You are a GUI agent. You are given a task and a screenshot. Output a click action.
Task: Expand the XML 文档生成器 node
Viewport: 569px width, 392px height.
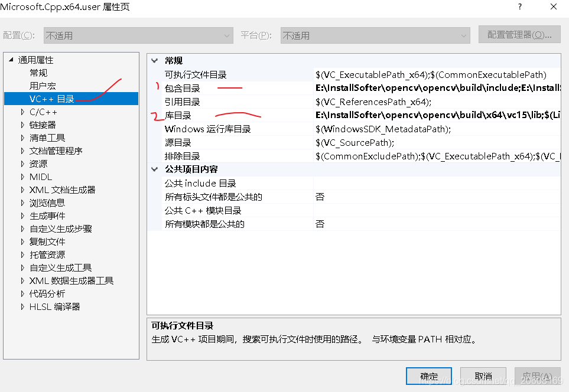pyautogui.click(x=24, y=190)
